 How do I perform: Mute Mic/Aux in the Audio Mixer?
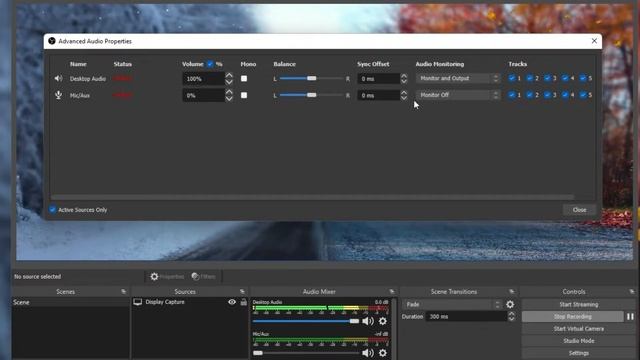[368, 353]
